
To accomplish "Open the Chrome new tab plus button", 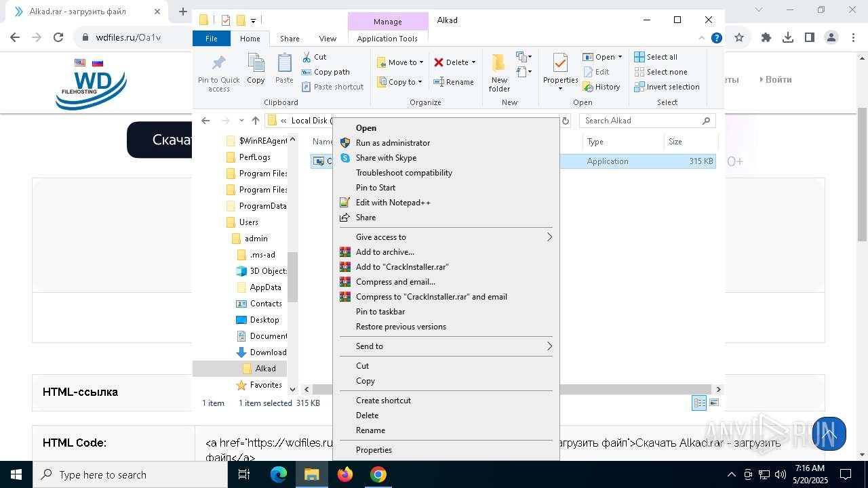I will (x=183, y=12).
